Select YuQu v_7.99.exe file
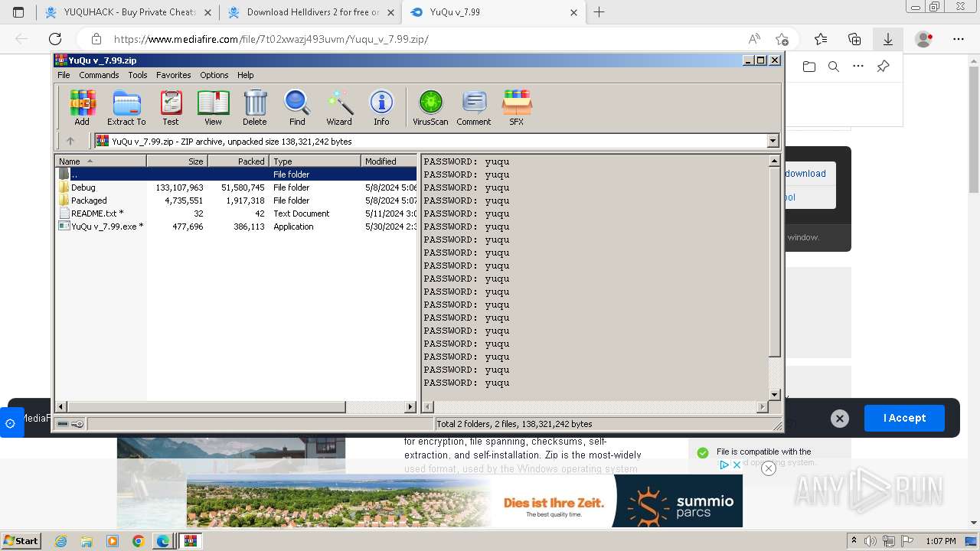The width and height of the screenshot is (980, 551). 237,227
